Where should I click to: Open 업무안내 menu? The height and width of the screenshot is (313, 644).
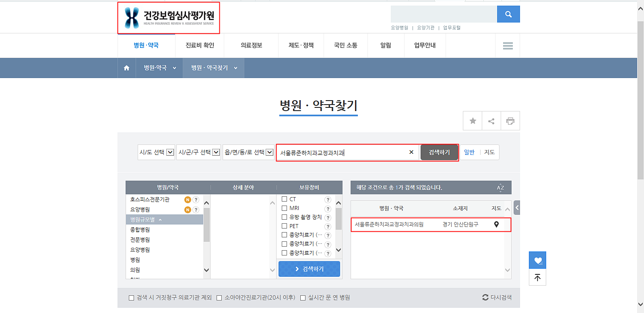(425, 45)
